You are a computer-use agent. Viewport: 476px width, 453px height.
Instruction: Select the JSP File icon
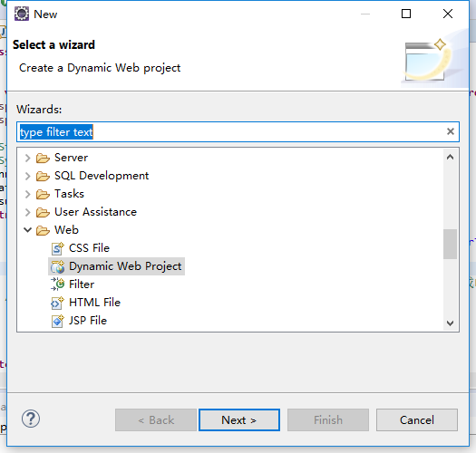click(x=57, y=321)
